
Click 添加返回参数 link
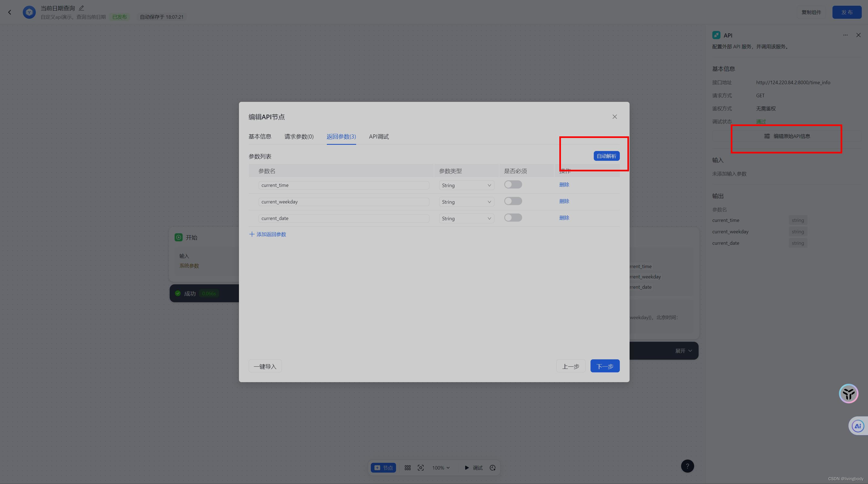click(x=267, y=234)
